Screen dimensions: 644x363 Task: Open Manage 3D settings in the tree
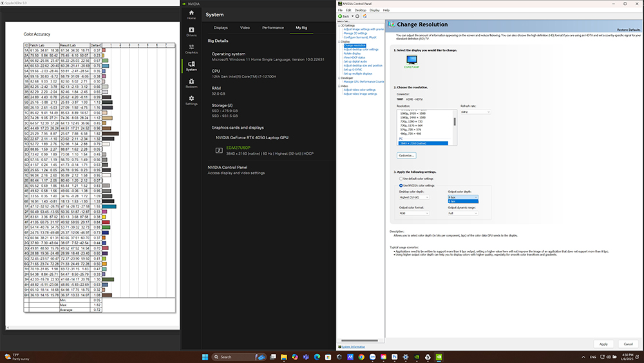pos(355,34)
